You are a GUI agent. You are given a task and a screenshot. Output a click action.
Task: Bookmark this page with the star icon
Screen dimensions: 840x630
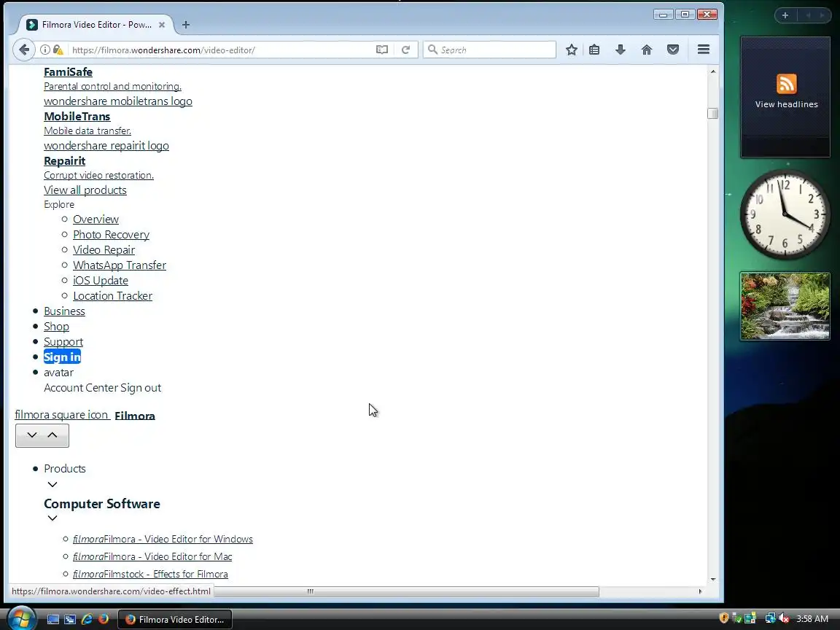[x=572, y=50]
